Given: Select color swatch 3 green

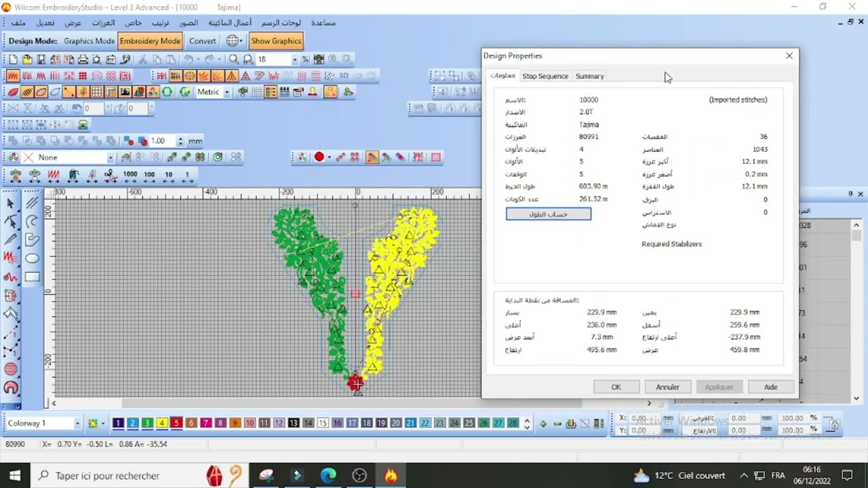Looking at the screenshot, I should [x=147, y=423].
